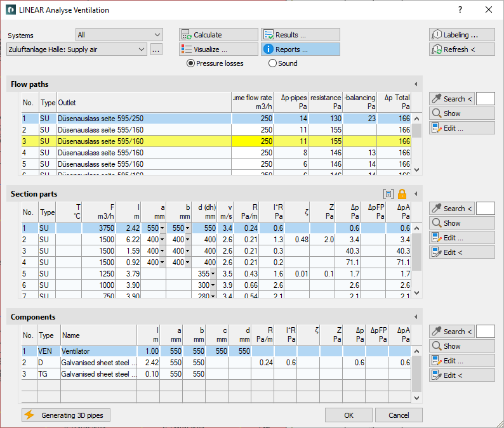Click Search in Section parts panel
This screenshot has height=428, width=504.
tap(452, 209)
